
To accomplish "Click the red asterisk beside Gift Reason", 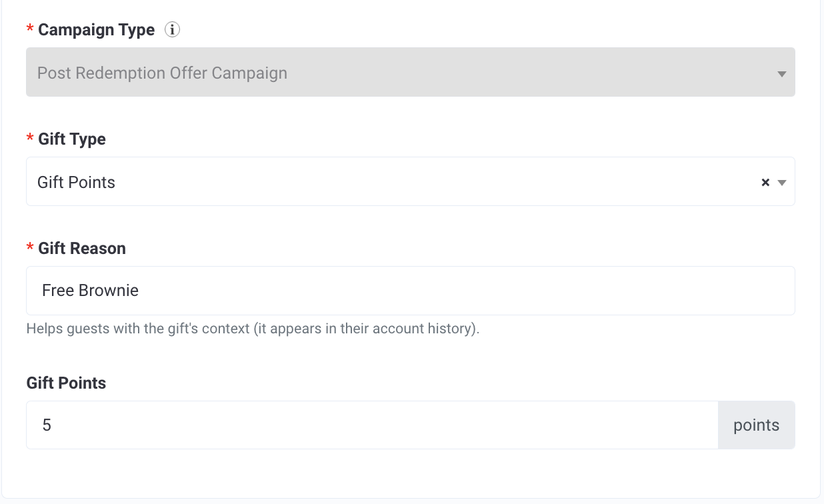I will tap(30, 248).
